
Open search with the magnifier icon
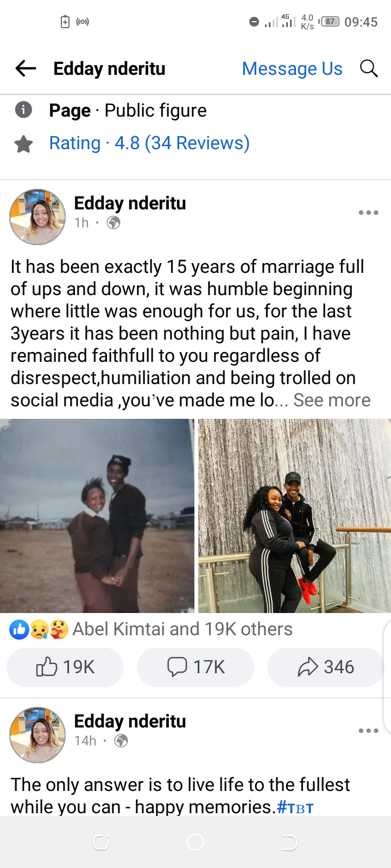pyautogui.click(x=369, y=68)
